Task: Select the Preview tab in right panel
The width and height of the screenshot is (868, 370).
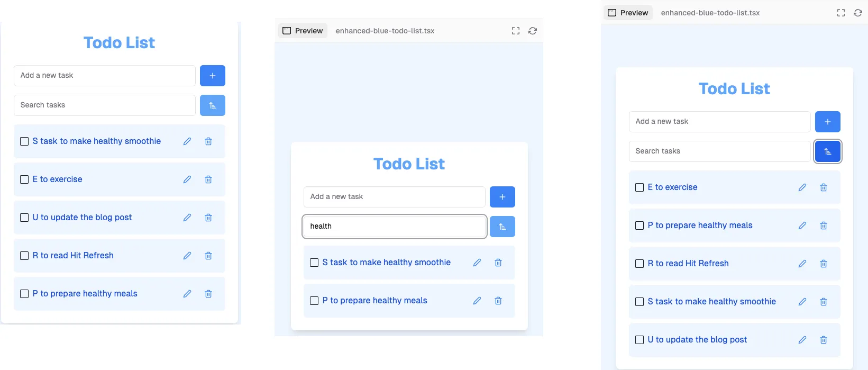Action: [627, 13]
